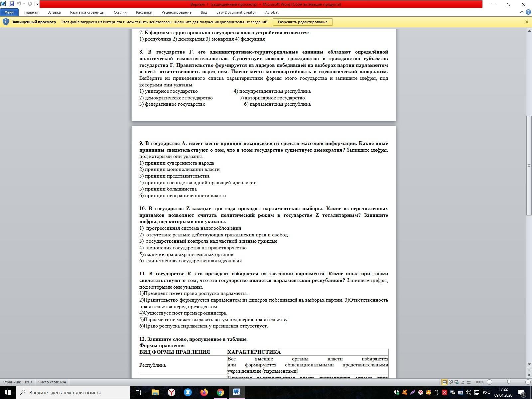Click answer '4) федерация' in question 7
Viewport: 532px width, 399px height.
(250, 39)
